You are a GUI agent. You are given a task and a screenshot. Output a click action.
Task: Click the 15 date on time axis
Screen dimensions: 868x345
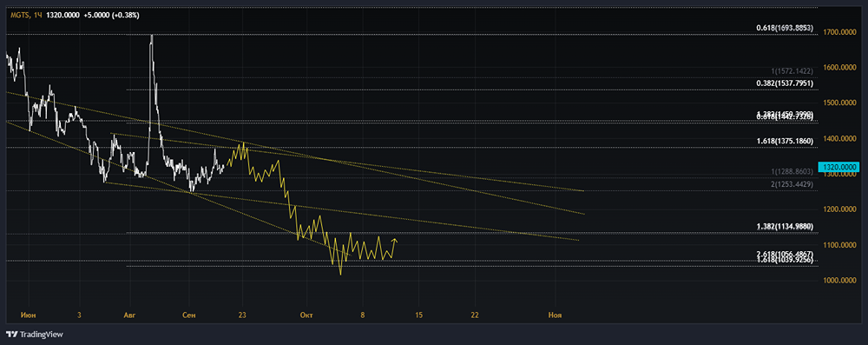pyautogui.click(x=418, y=315)
